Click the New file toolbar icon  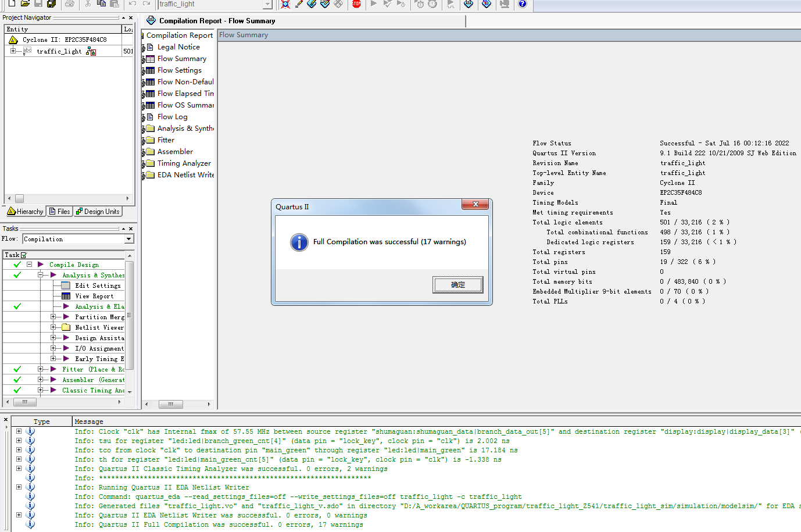coord(12,3)
